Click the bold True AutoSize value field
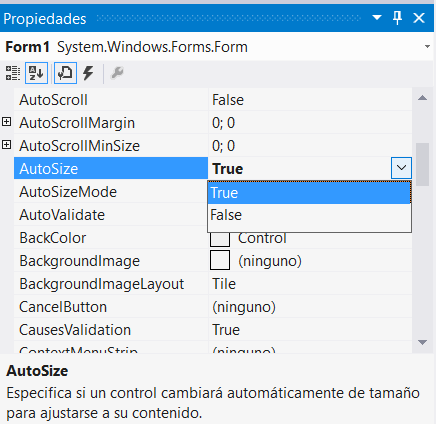This screenshot has height=424, width=436. coord(299,169)
